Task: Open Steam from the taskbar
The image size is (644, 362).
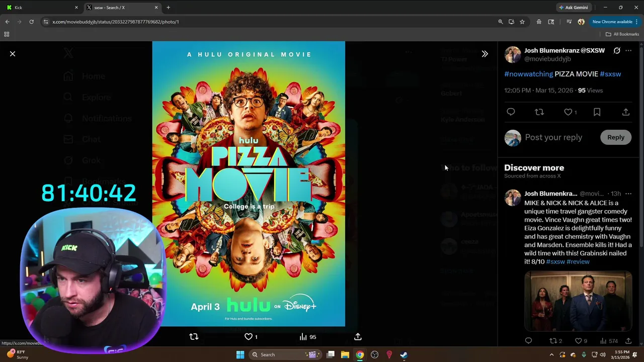Action: 404,354
